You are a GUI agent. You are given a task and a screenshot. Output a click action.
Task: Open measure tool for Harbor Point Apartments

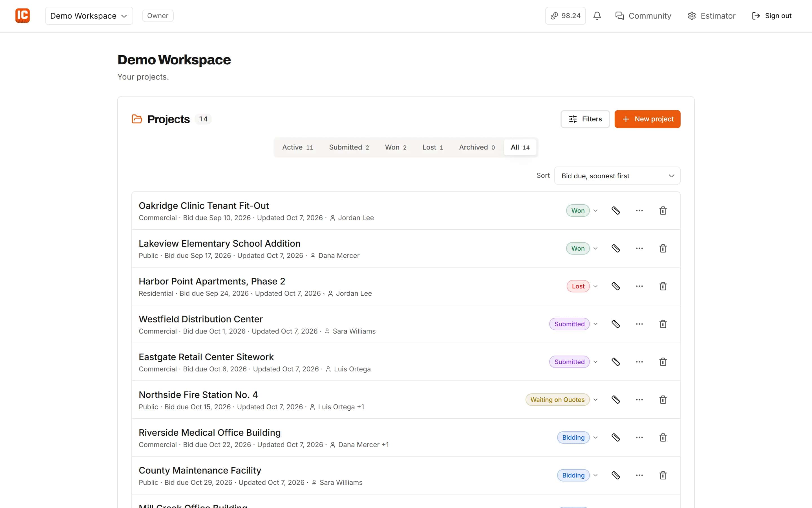pos(615,286)
